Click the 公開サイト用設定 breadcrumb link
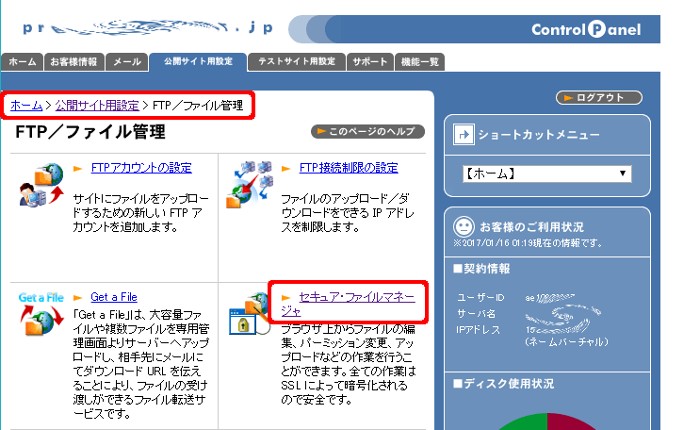Image resolution: width=700 pixels, height=430 pixels. pyautogui.click(x=97, y=105)
